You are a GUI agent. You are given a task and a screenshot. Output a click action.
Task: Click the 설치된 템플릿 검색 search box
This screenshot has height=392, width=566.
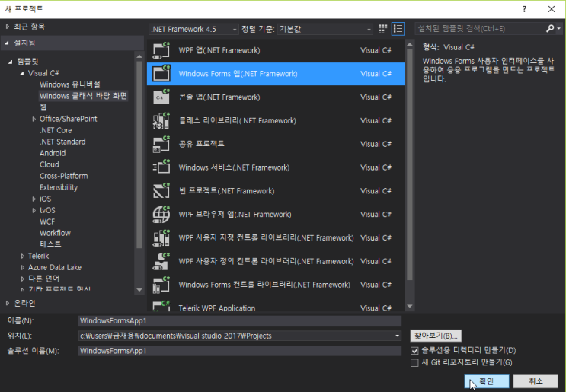[480, 28]
